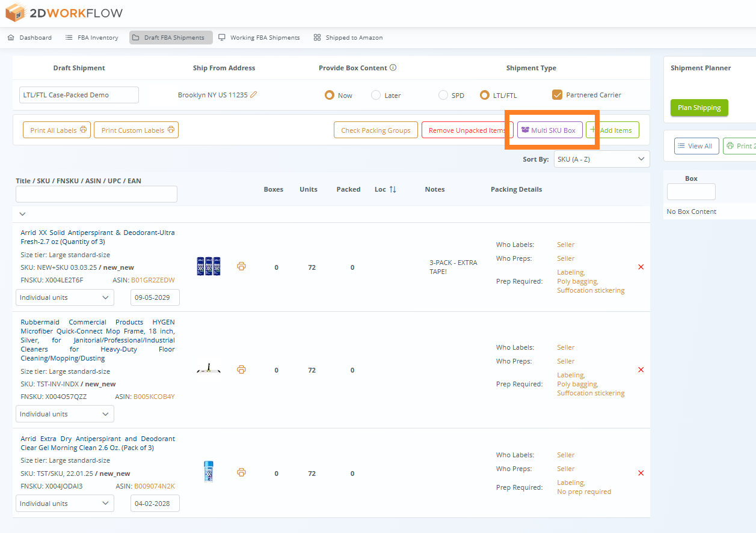Image resolution: width=756 pixels, height=533 pixels.
Task: Click the printer icon beside Arrid XX Solid Antiperspirant
Action: click(x=241, y=266)
